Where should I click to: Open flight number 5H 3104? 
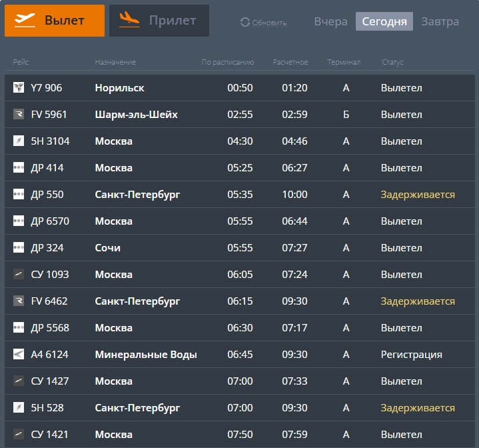[x=51, y=141]
